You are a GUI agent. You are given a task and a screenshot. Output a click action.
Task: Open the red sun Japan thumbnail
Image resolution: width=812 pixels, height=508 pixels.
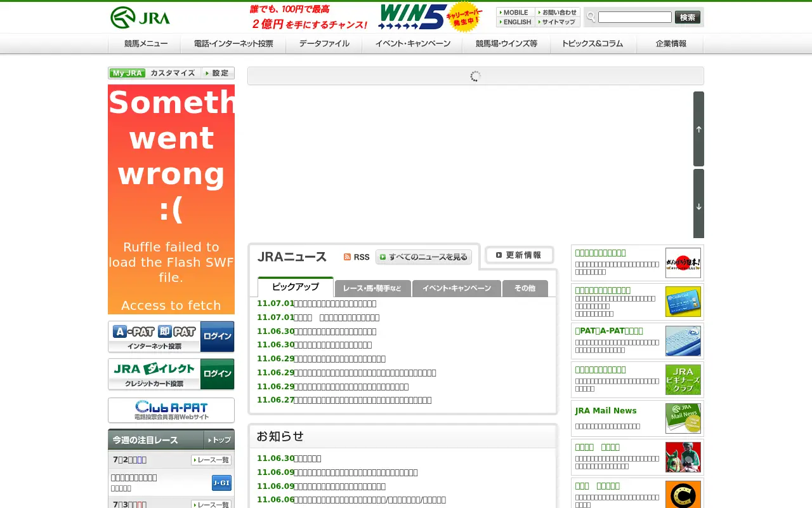tap(683, 263)
